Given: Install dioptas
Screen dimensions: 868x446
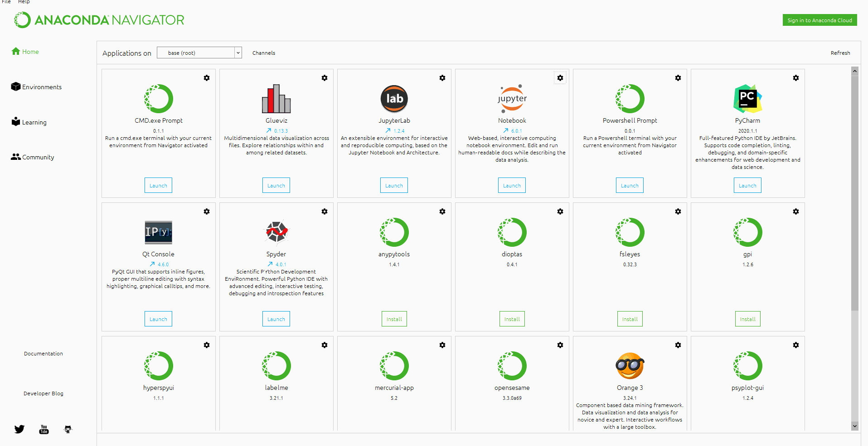Looking at the screenshot, I should [x=512, y=319].
